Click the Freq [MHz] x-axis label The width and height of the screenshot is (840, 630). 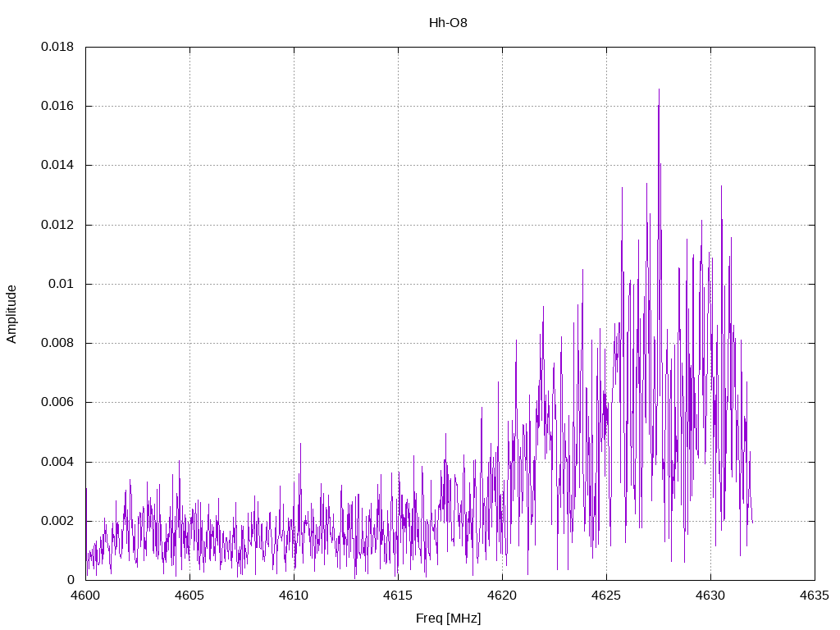point(449,619)
